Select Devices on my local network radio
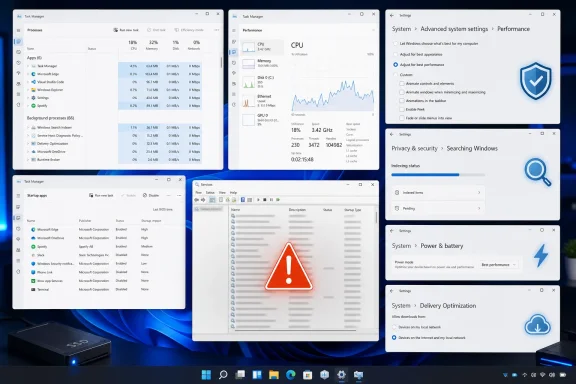The width and height of the screenshot is (576, 384). tap(394, 327)
